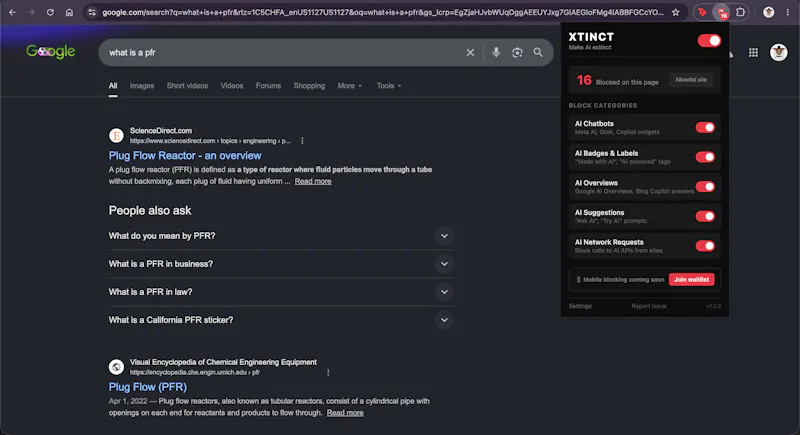Open the "Plug Flow (PFR)" result

[147, 387]
